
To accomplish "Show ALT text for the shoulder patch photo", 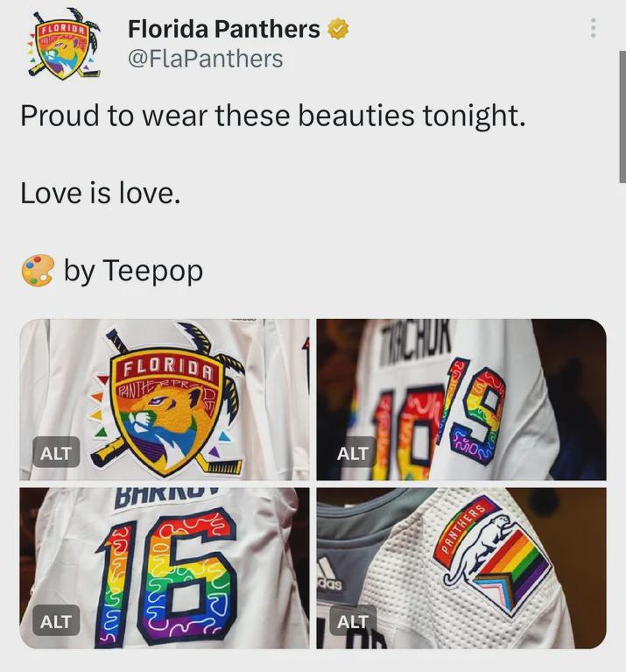I will tap(353, 621).
